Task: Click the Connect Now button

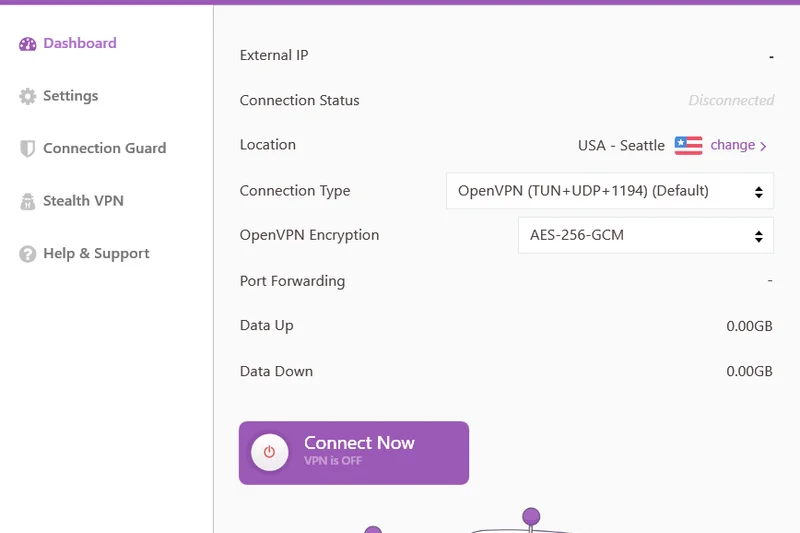Action: 354,453
